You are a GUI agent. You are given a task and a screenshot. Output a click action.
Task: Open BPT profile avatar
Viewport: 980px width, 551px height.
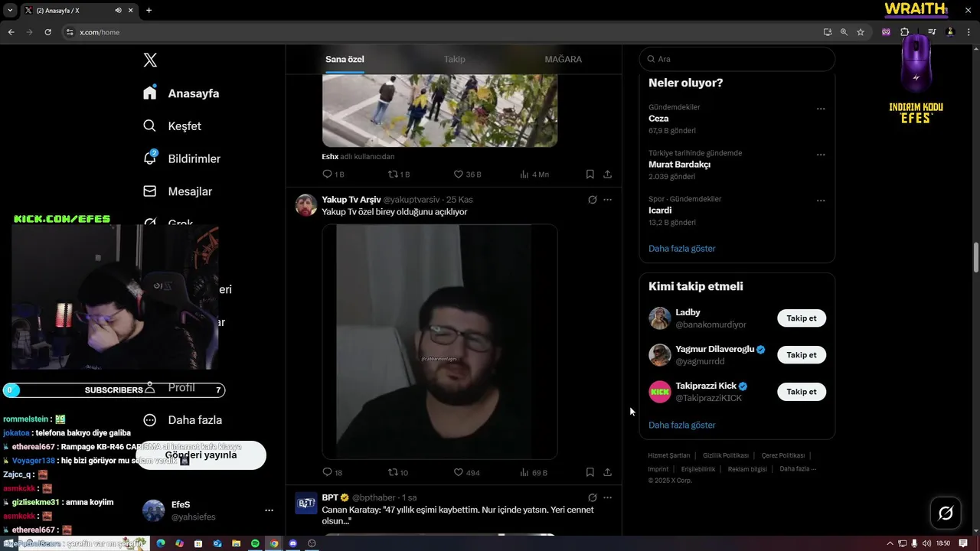pos(306,503)
